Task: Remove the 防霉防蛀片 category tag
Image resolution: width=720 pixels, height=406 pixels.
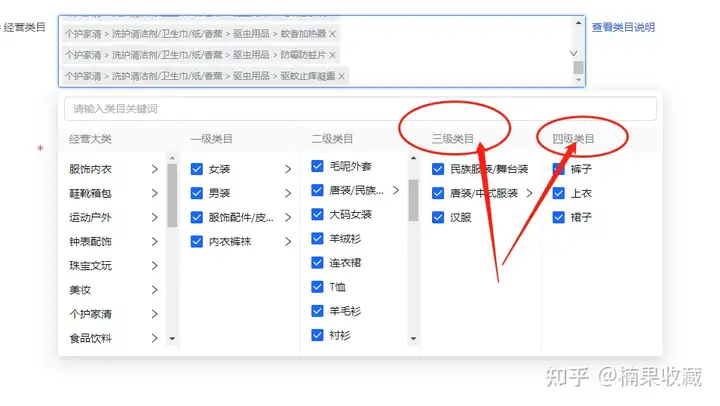Action: (x=332, y=55)
